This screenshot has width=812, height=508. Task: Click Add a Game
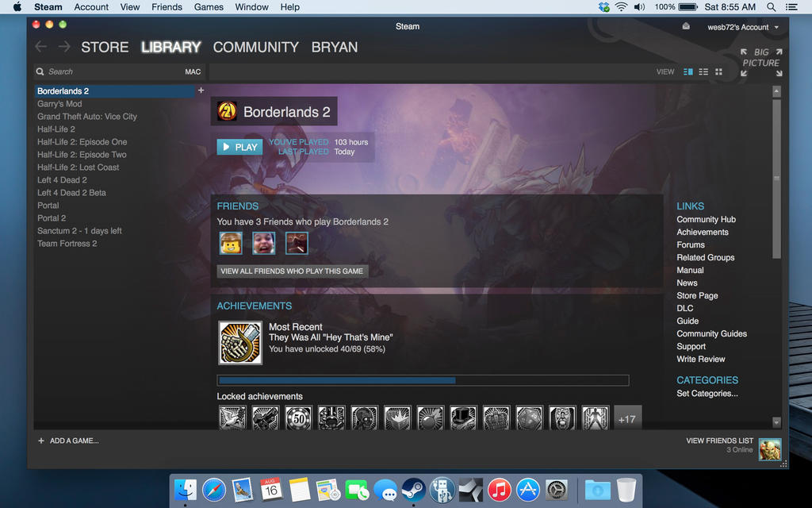(x=68, y=441)
